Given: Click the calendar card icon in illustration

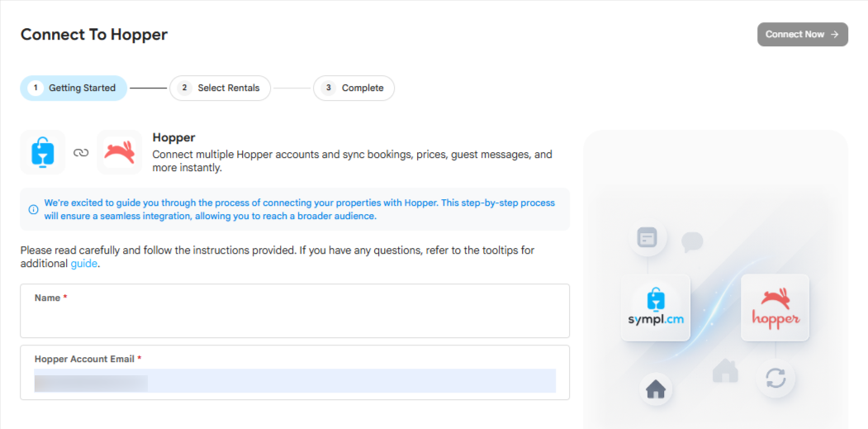Looking at the screenshot, I should point(647,238).
